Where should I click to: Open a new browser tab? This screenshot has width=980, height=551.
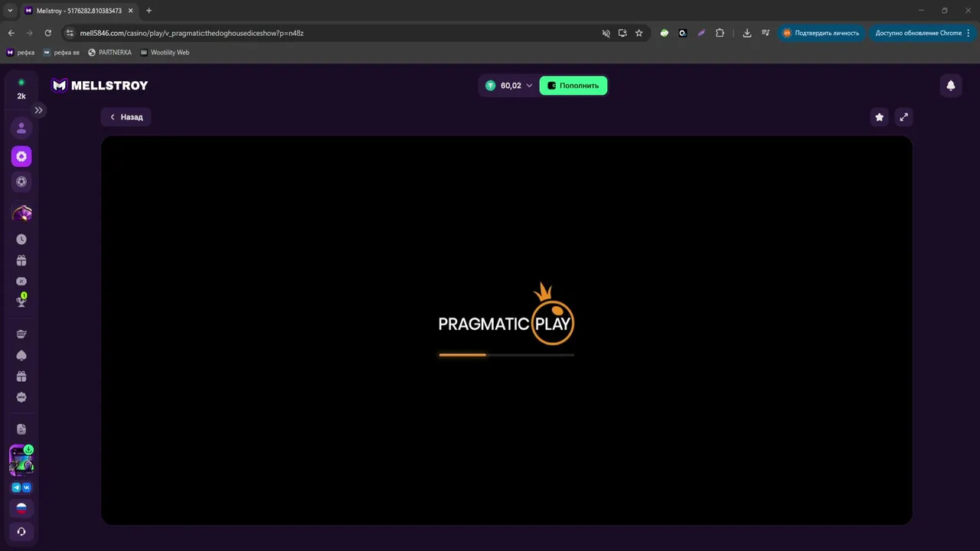point(149,11)
